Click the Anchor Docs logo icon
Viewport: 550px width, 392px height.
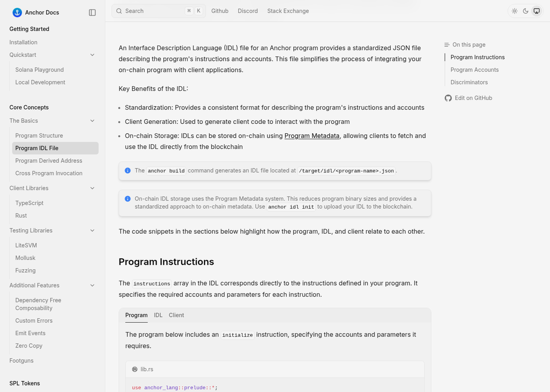click(17, 12)
